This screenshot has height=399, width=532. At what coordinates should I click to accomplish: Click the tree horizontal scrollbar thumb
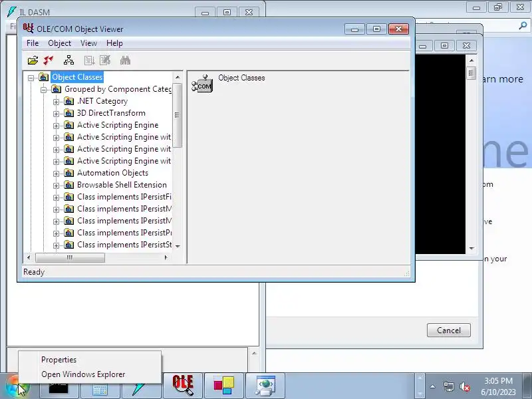pyautogui.click(x=70, y=257)
